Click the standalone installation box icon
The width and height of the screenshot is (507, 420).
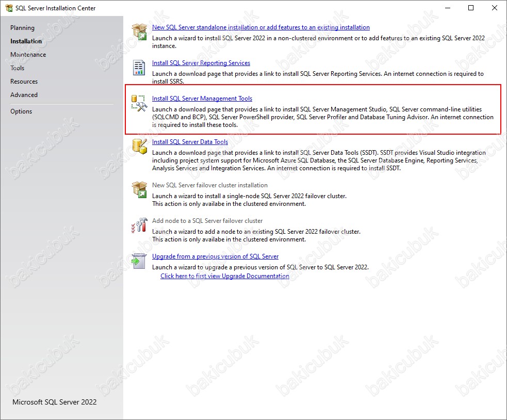coord(139,31)
